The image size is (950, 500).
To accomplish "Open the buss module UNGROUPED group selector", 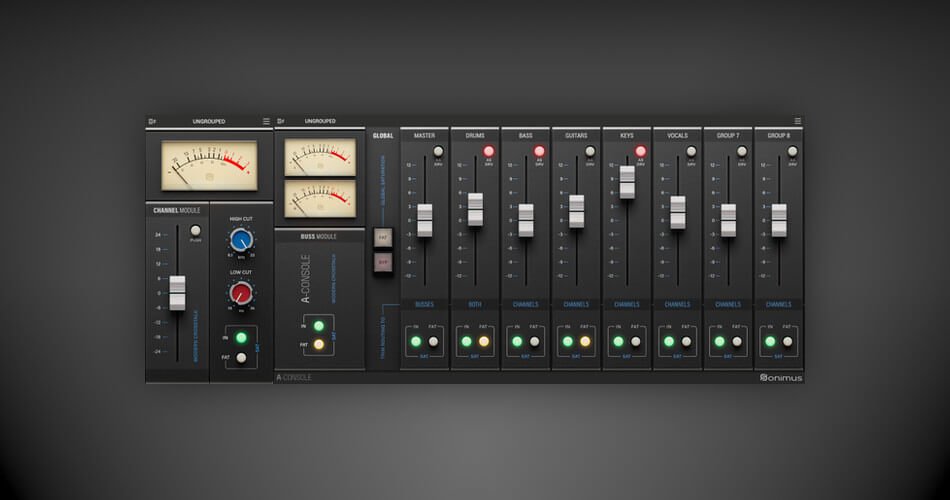I will click(320, 121).
